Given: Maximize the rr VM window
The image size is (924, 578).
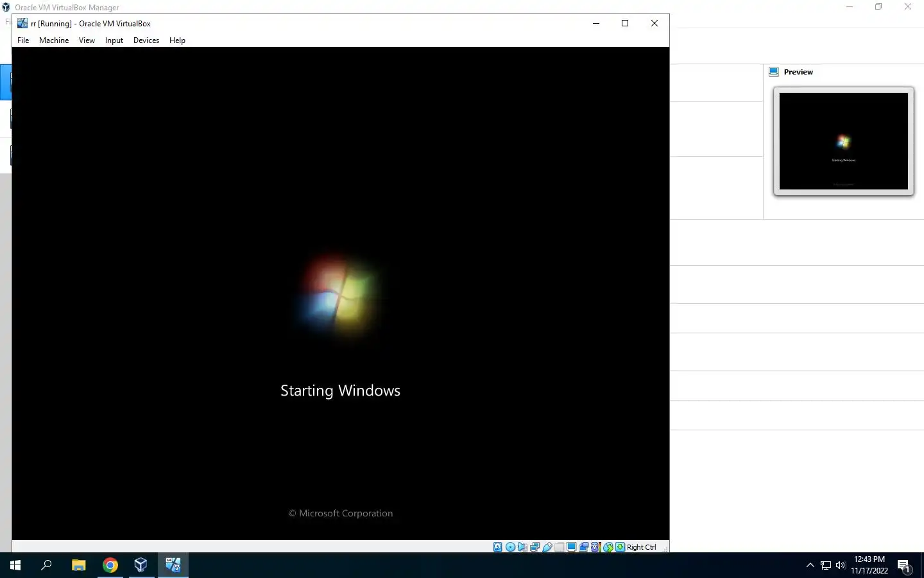Looking at the screenshot, I should tap(625, 23).
